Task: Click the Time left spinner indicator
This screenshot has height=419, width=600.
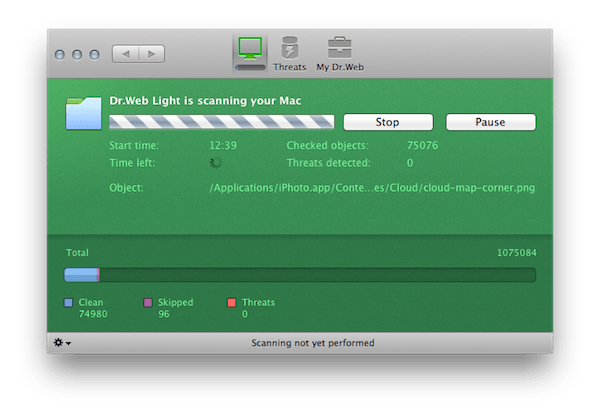Action: (x=216, y=163)
